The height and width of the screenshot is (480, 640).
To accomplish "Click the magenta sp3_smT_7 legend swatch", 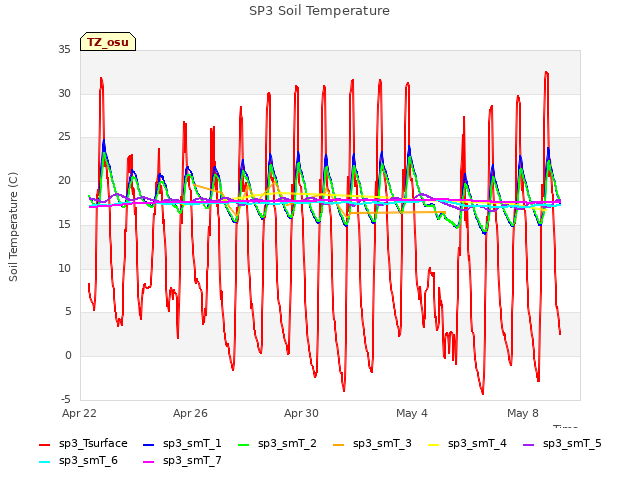I will click(x=149, y=462).
